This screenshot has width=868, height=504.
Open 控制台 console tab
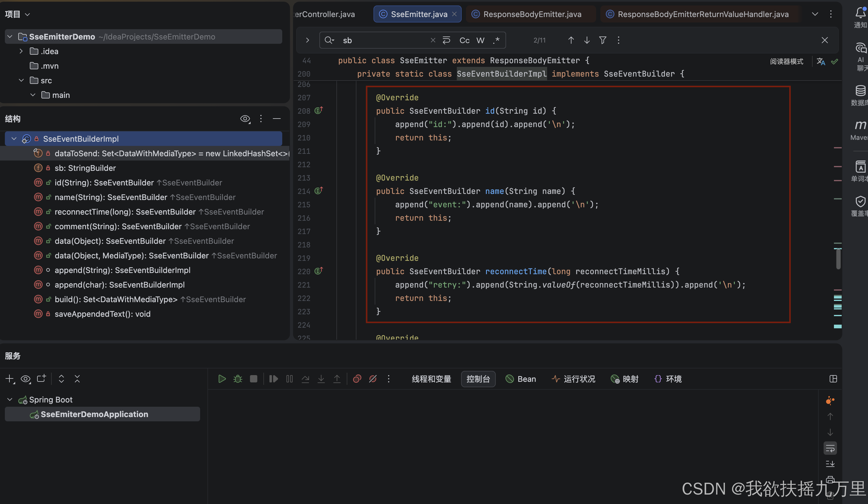(478, 379)
